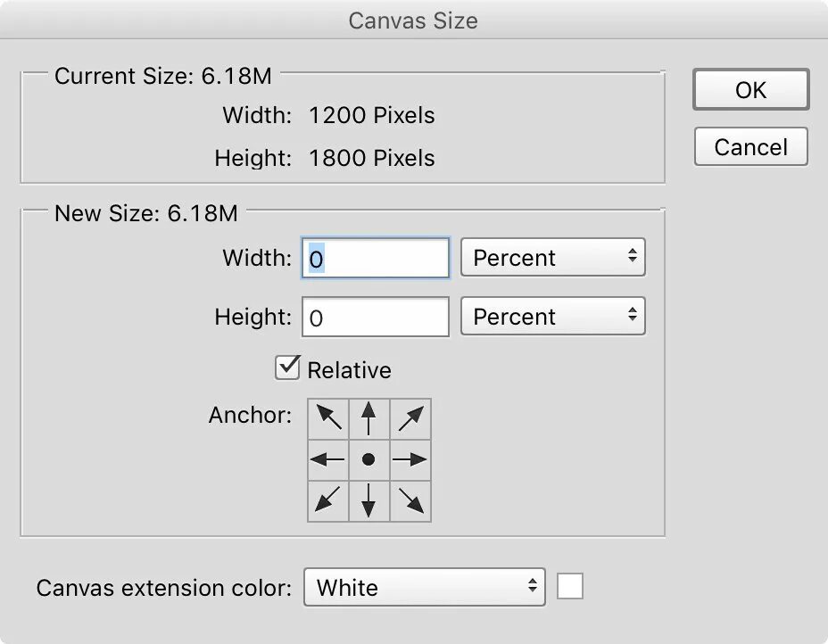The image size is (828, 644).
Task: Expand the Canvas extension color dropdown
Action: (425, 588)
